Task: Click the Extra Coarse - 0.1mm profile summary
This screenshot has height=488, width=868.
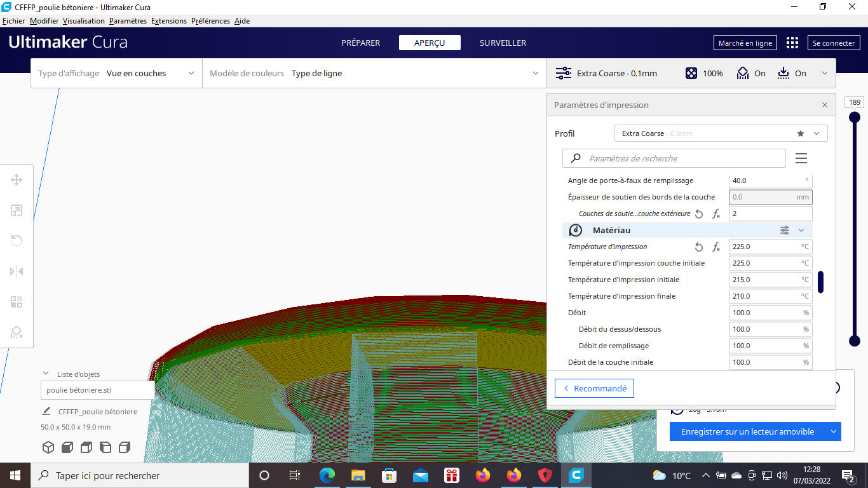Action: [617, 73]
